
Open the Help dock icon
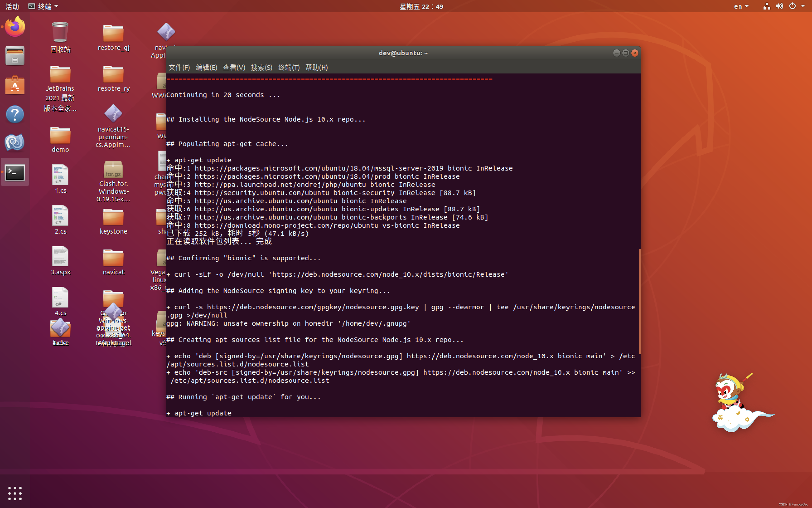coord(15,115)
